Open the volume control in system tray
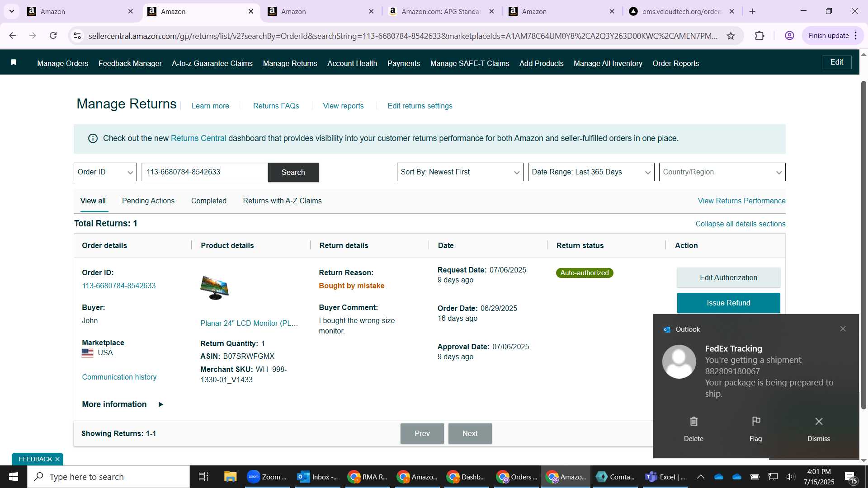The width and height of the screenshot is (868, 488). (x=790, y=477)
